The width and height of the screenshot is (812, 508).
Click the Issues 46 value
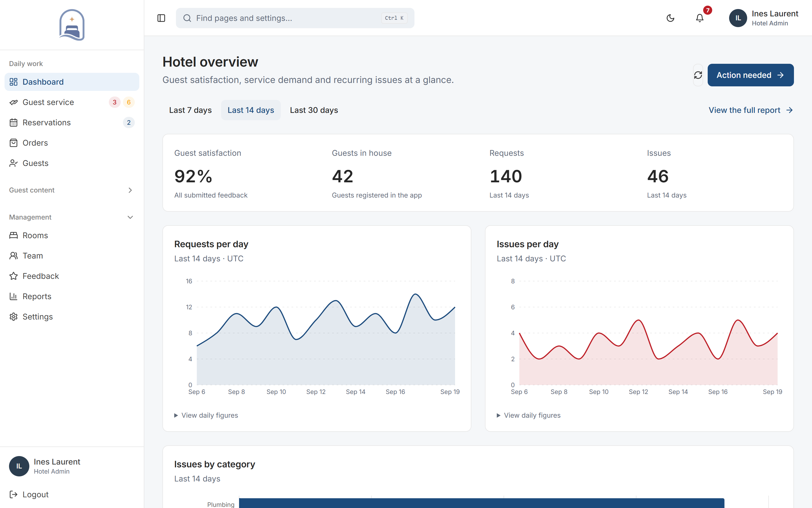[x=658, y=176]
